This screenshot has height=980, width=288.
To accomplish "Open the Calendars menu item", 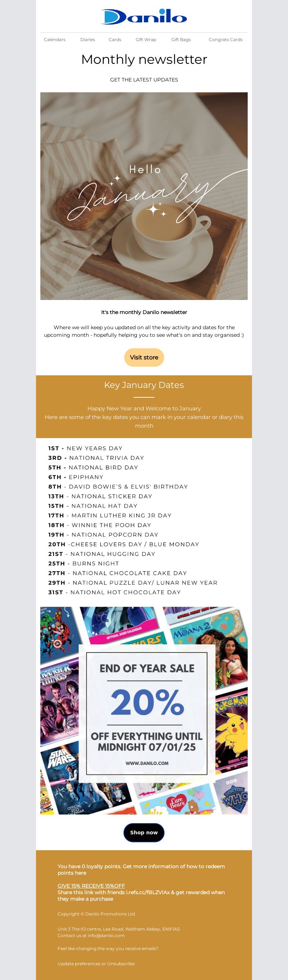I will [x=55, y=40].
